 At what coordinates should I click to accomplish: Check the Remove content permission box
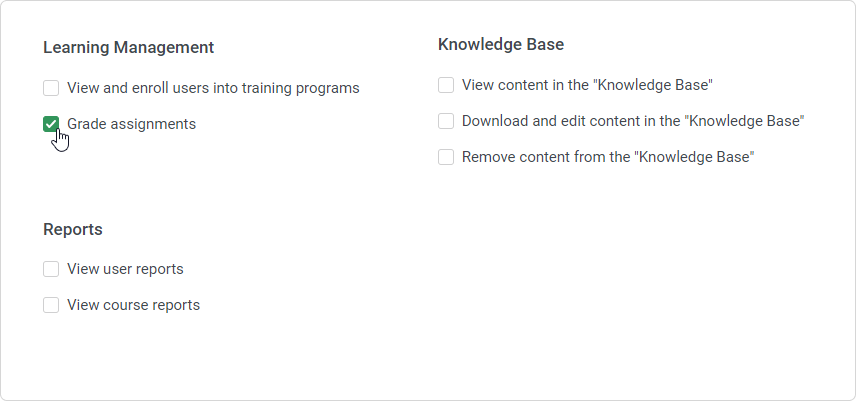click(x=446, y=157)
